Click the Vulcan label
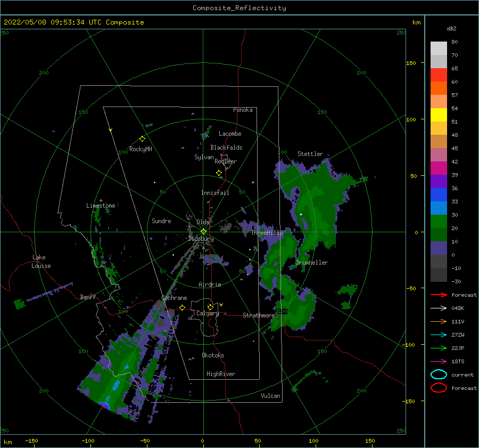Viewport: 479px width, 448px height. click(270, 395)
